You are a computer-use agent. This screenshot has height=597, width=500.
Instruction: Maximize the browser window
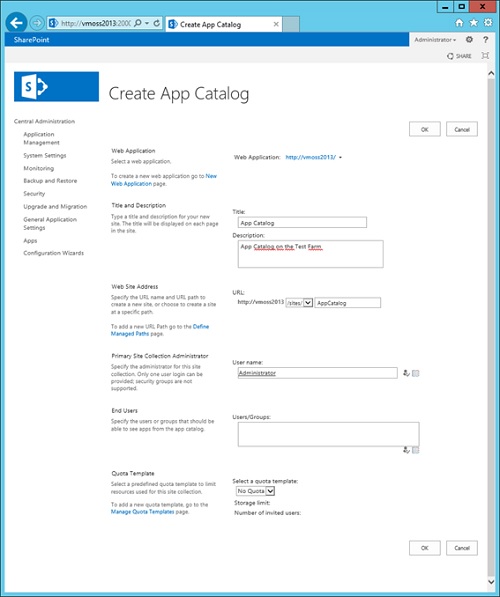click(462, 7)
